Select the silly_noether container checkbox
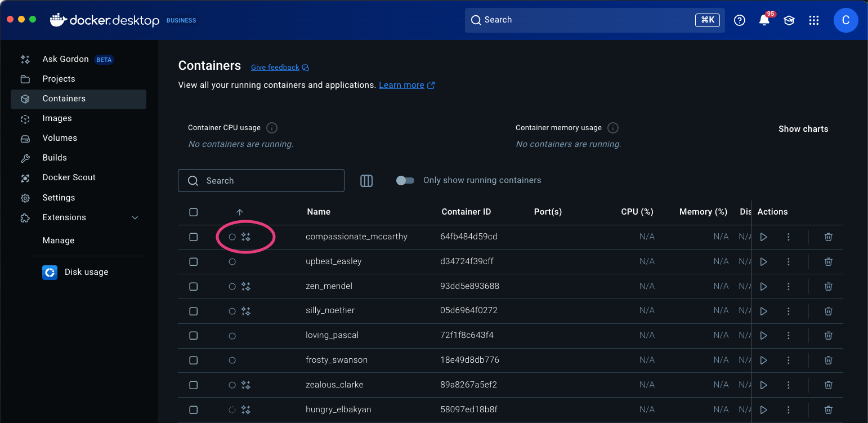This screenshot has width=868, height=423. coord(194,311)
